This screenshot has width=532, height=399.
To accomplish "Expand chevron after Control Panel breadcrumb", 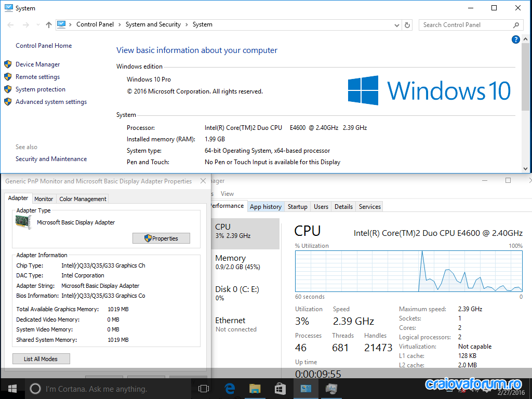I will coord(119,25).
